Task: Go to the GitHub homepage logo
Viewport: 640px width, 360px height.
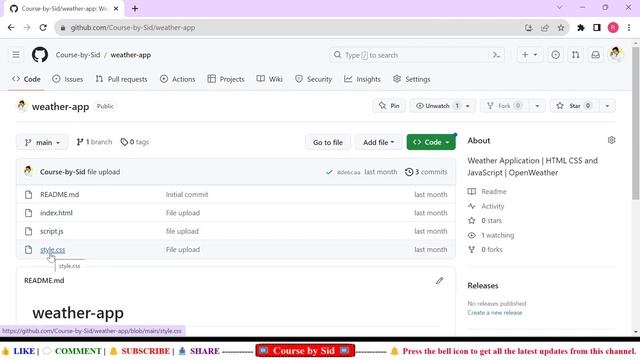Action: click(40, 55)
